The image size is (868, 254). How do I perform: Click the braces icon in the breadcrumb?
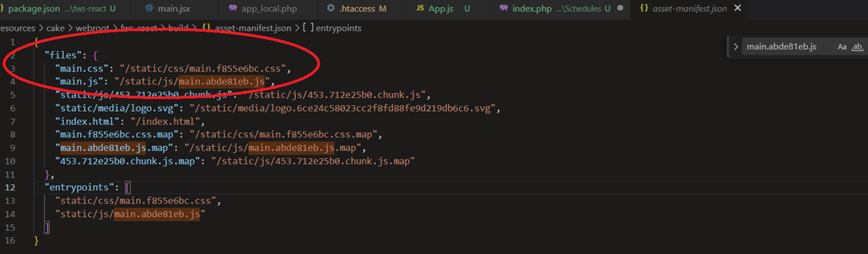(207, 28)
